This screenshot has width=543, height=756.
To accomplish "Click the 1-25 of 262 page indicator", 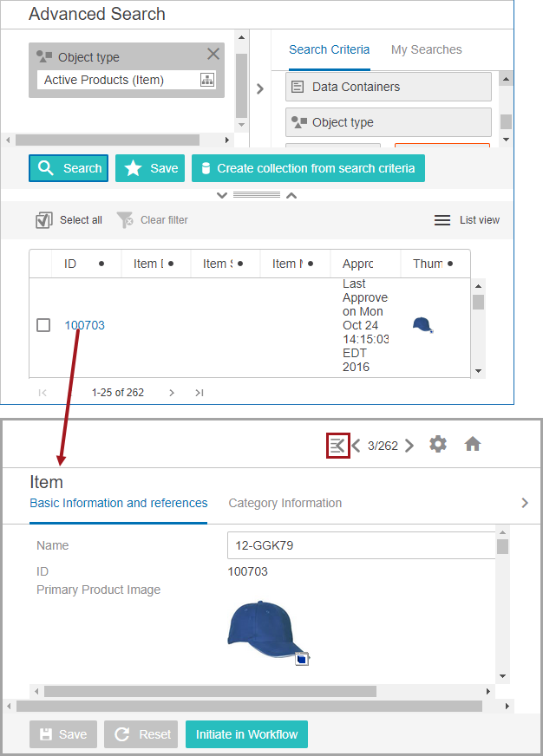I will (x=118, y=393).
